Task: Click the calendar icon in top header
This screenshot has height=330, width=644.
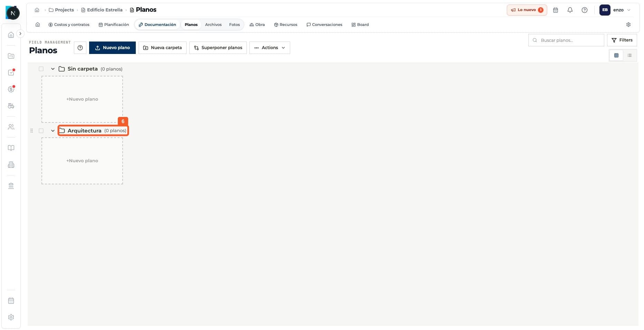Action: (x=556, y=10)
